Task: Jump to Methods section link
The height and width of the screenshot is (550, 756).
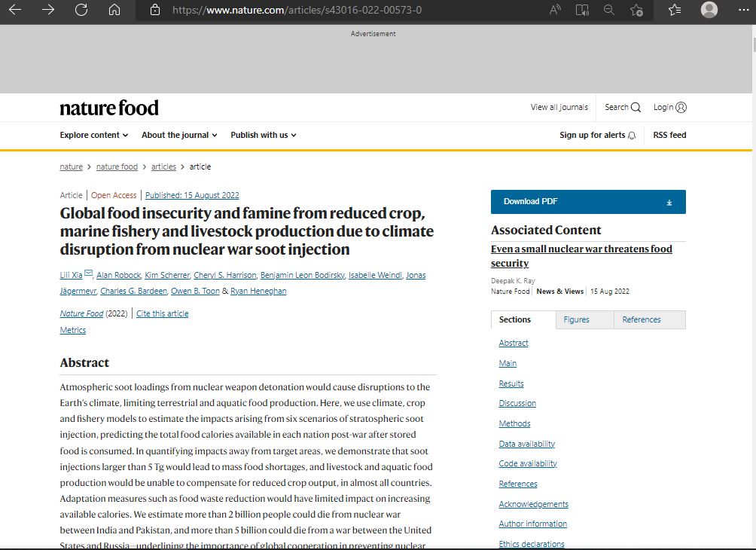Action: 514,423
